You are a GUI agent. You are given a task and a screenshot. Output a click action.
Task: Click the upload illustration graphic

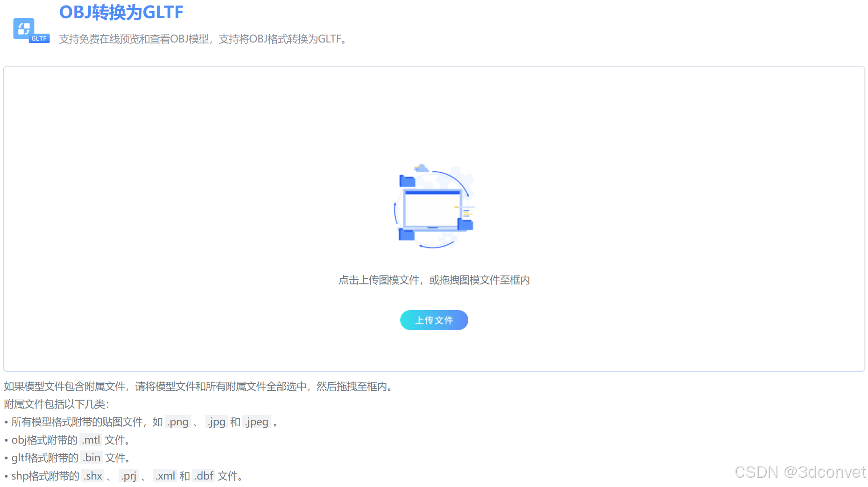point(434,209)
